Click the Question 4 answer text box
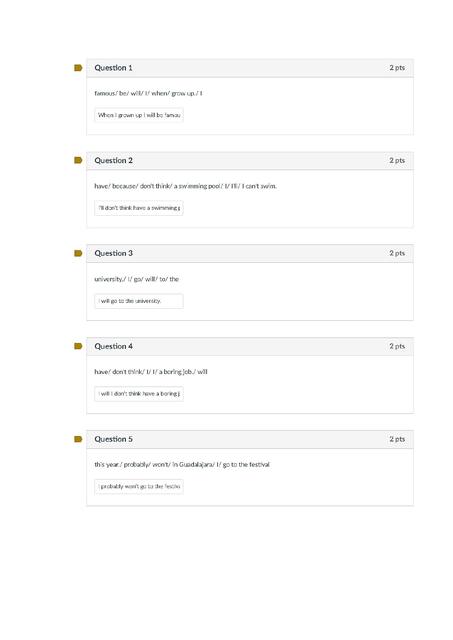The width and height of the screenshot is (453, 640). point(139,394)
